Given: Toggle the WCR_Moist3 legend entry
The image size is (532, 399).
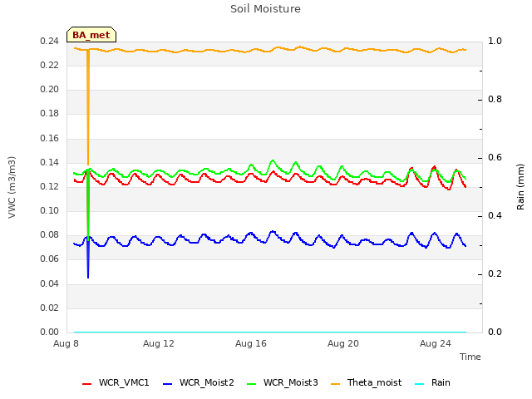Looking at the screenshot, I should click(282, 382).
